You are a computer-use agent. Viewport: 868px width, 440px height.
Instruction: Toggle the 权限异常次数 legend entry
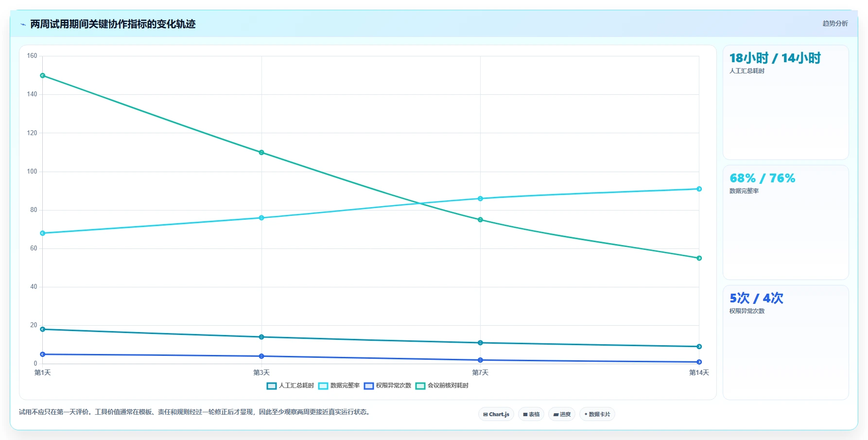[387, 386]
